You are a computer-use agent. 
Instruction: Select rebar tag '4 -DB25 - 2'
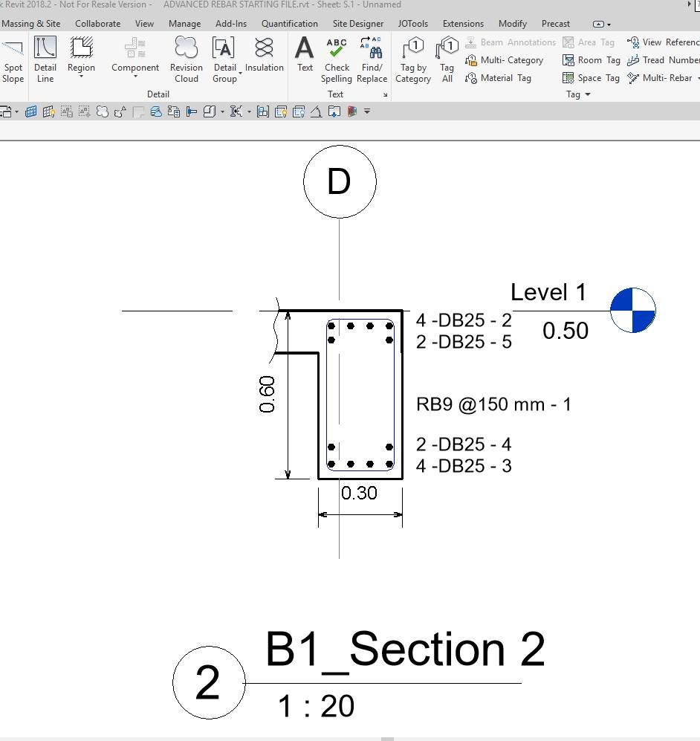click(464, 320)
